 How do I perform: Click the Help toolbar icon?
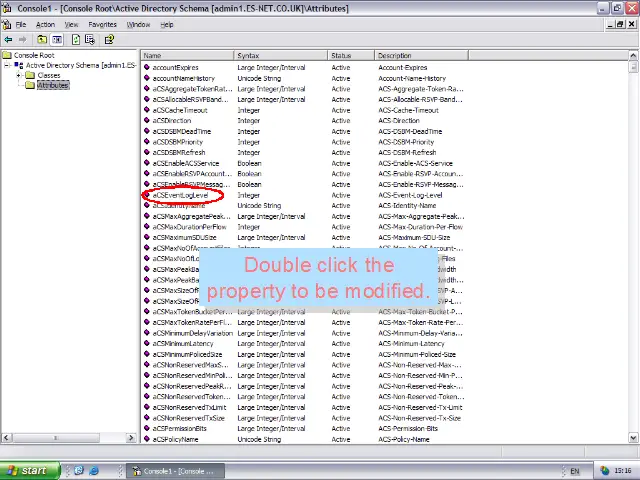click(109, 40)
